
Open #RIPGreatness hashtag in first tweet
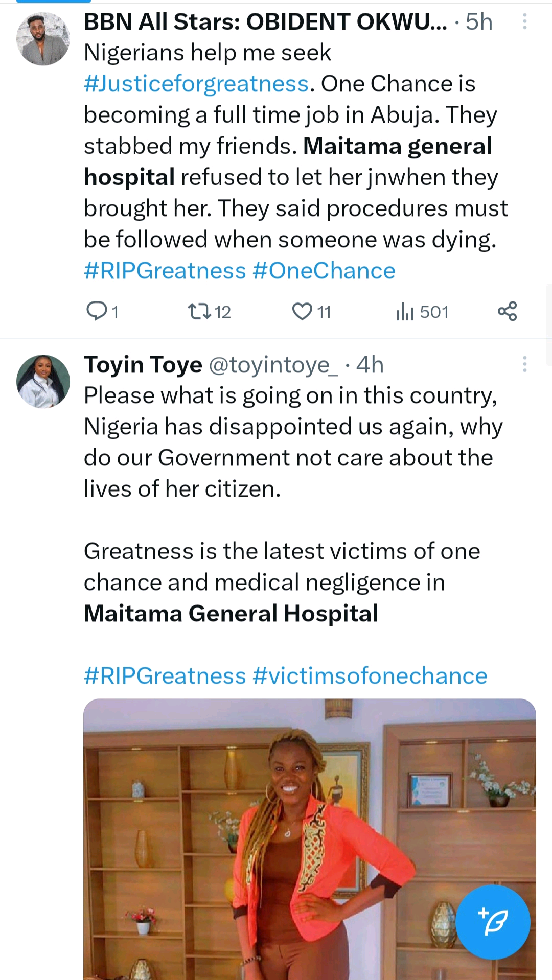[x=165, y=271]
